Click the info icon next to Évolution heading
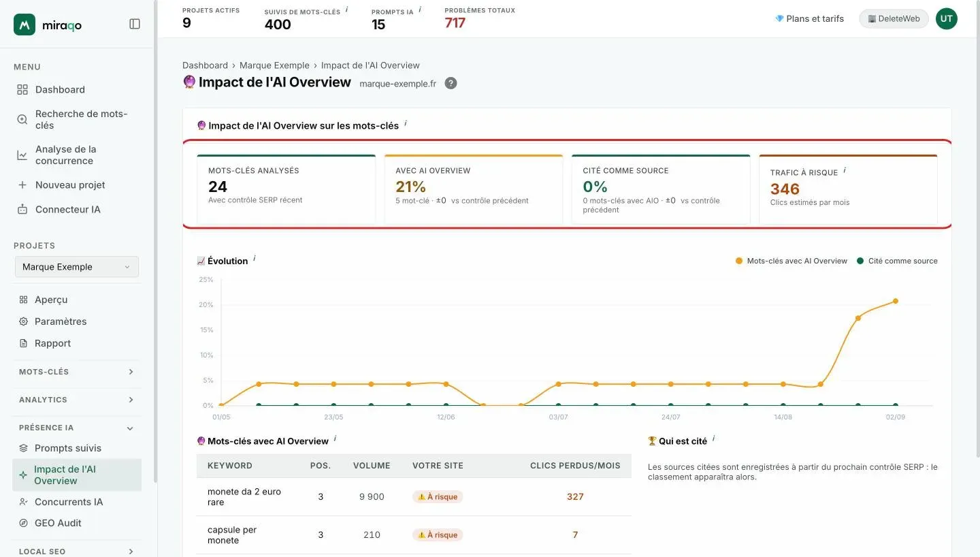Screen dimensions: 980x557 click(x=255, y=259)
